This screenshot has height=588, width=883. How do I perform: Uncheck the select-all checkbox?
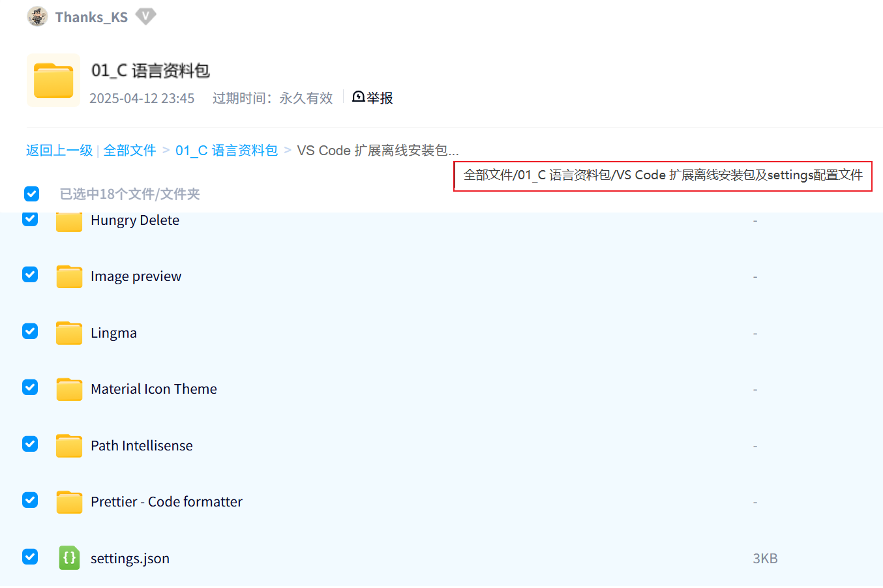(31, 194)
